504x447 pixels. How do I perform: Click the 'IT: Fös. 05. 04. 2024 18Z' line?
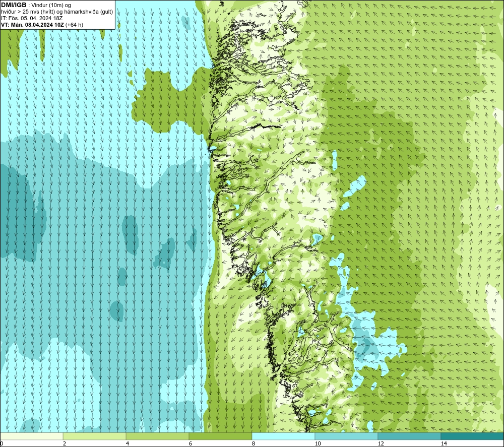(x=32, y=18)
